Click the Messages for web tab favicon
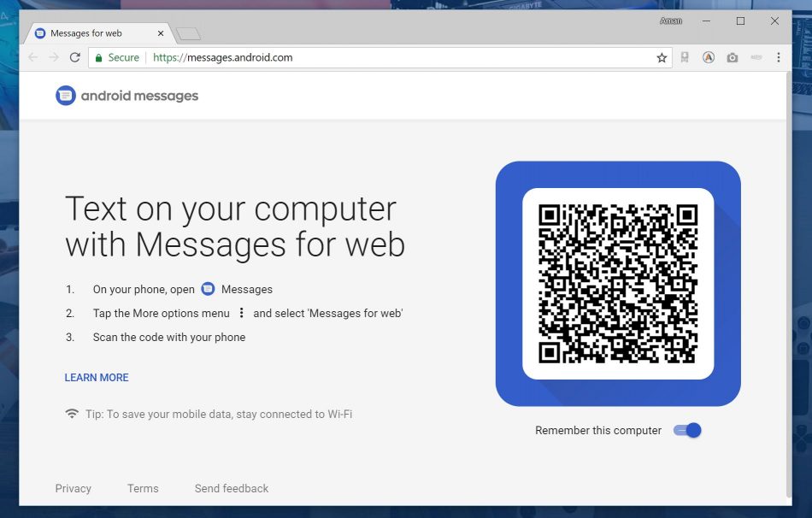 40,33
